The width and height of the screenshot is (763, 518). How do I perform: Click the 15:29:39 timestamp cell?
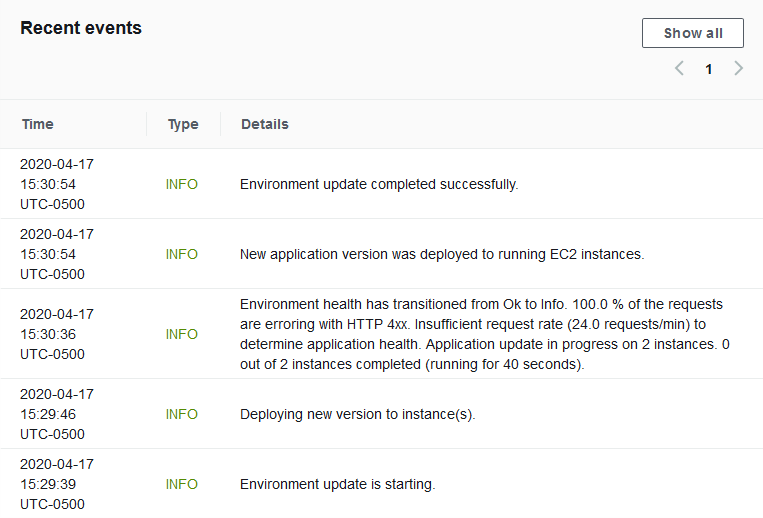(56, 484)
